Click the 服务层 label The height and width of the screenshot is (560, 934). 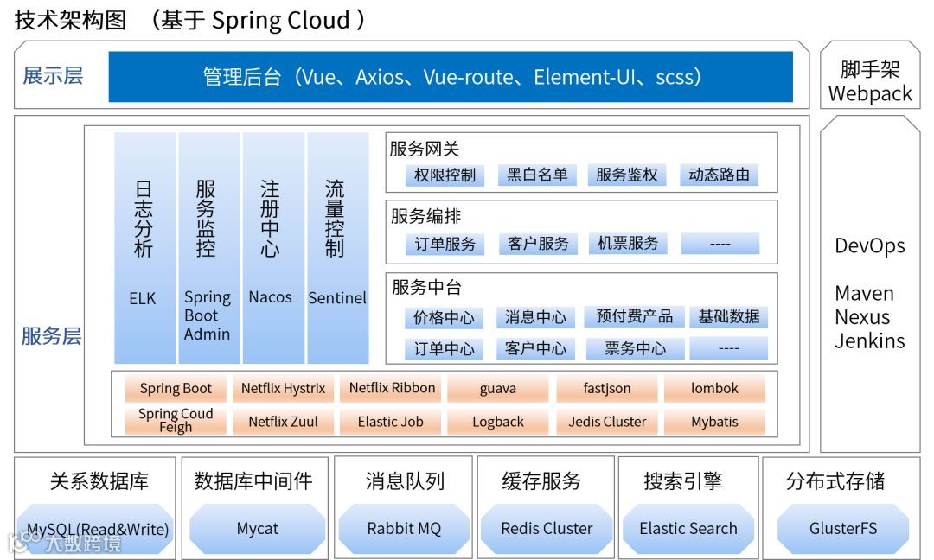point(52,335)
